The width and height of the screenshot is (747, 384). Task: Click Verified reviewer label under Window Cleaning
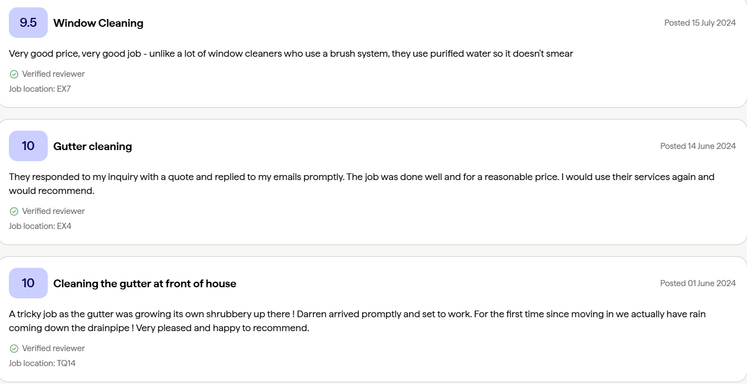[x=53, y=74]
